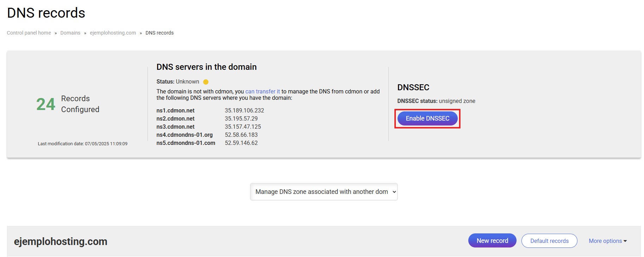The width and height of the screenshot is (644, 257).
Task: Click the ejemplohosting.com zone heading
Action: click(61, 241)
